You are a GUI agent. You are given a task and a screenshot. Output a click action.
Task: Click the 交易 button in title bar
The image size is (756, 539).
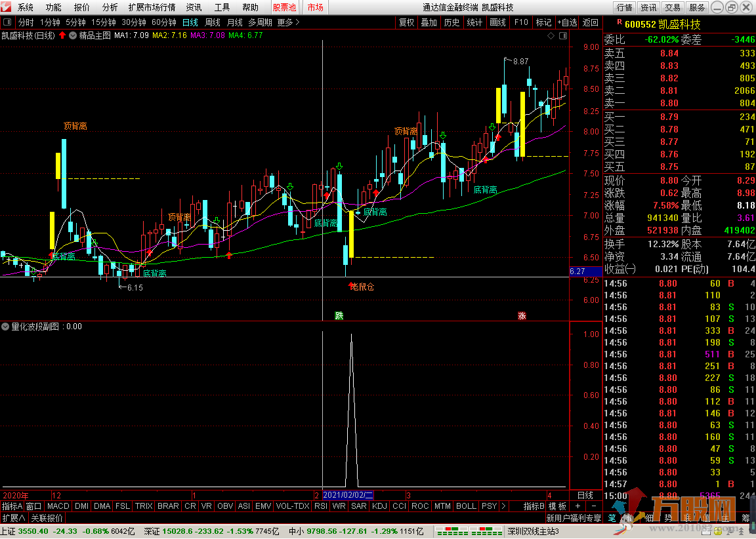pos(672,7)
